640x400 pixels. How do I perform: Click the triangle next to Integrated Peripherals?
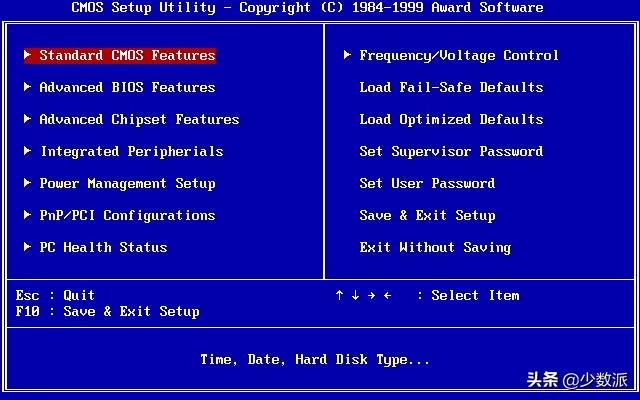click(27, 151)
